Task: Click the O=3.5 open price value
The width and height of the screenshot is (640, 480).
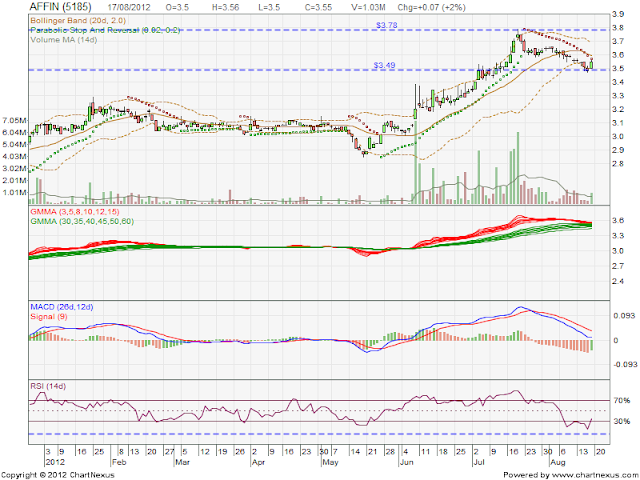Action: 177,7
